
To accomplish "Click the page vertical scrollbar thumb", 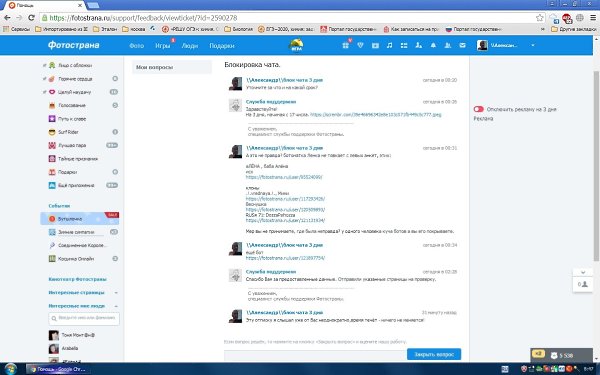I will pos(596,166).
